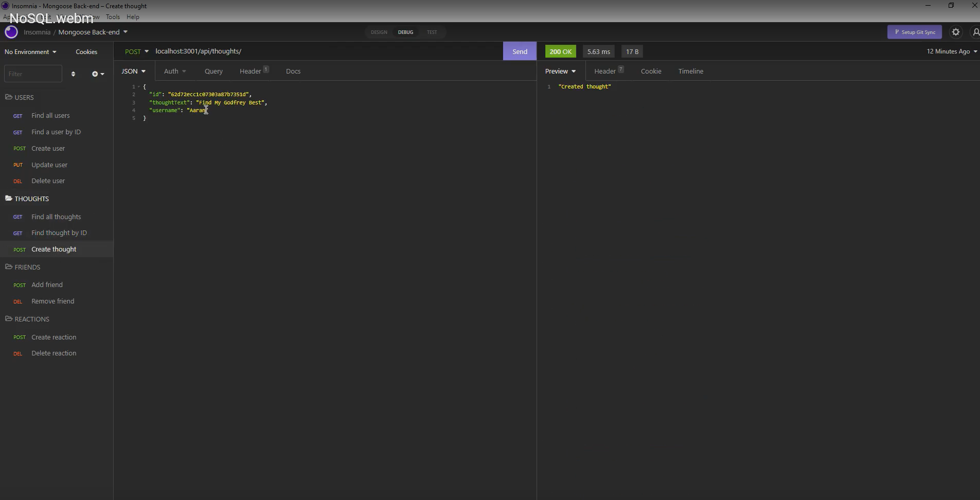Open the Help menu
This screenshot has width=980, height=500.
click(x=133, y=17)
